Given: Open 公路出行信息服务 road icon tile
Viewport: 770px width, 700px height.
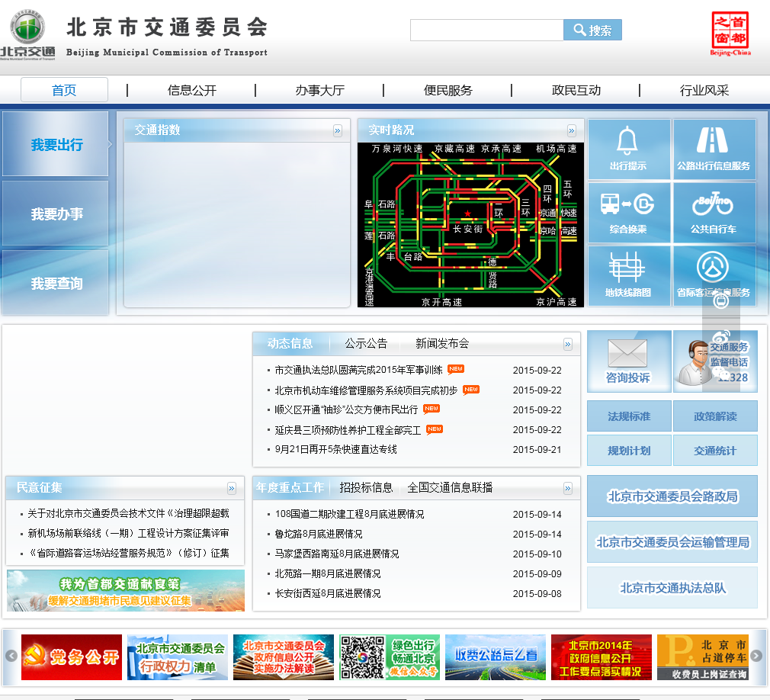Looking at the screenshot, I should coord(714,149).
